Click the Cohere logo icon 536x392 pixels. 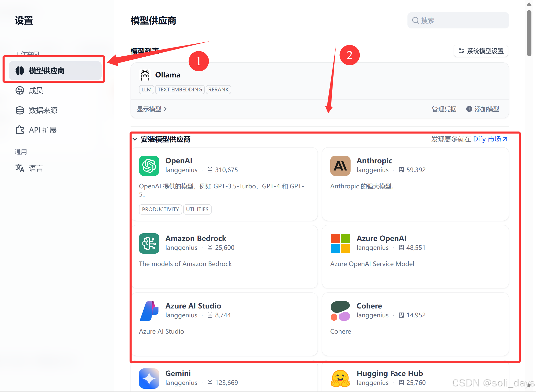340,311
